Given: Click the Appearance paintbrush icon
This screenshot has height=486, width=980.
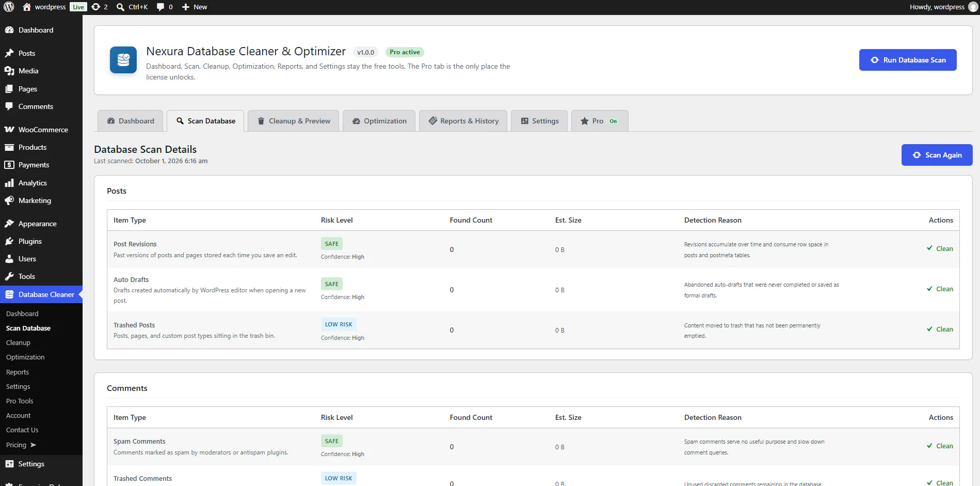Looking at the screenshot, I should click(x=9, y=224).
